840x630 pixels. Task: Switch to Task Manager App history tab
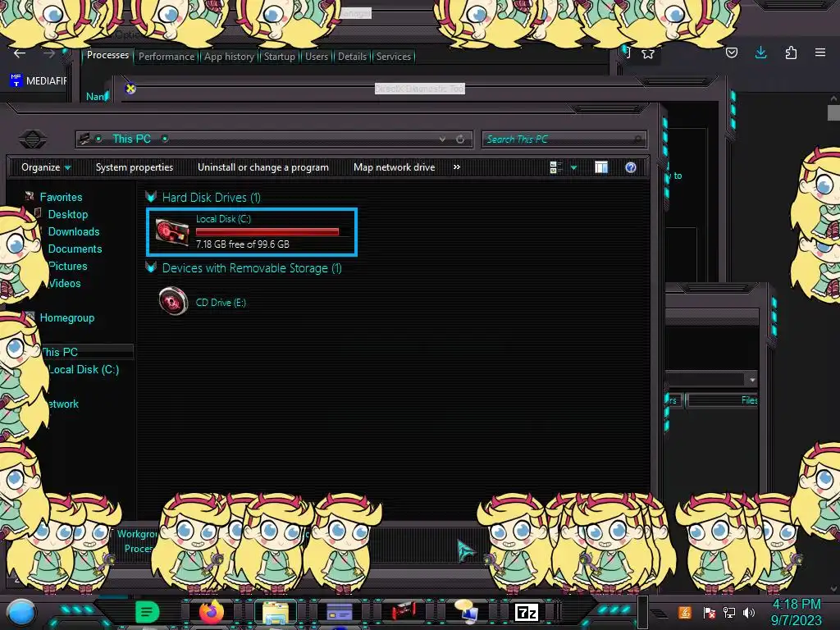230,57
